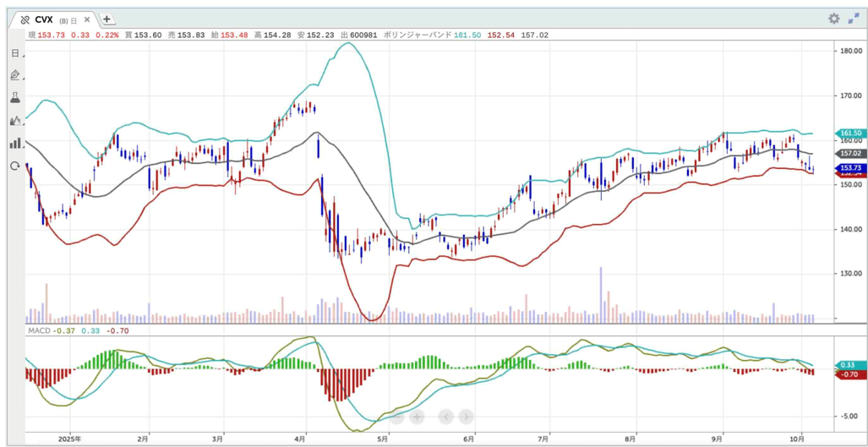Open the 日 period interval dropdown
868x447 pixels.
click(x=14, y=53)
